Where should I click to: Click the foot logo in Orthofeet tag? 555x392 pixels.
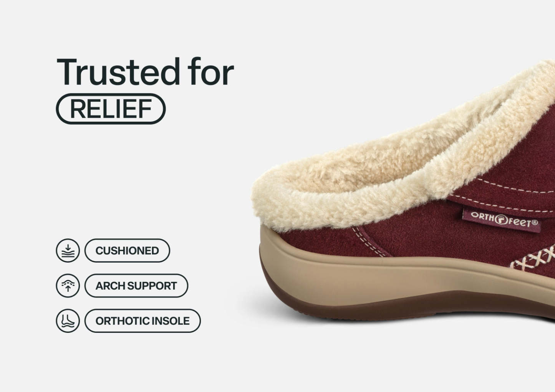[500, 220]
